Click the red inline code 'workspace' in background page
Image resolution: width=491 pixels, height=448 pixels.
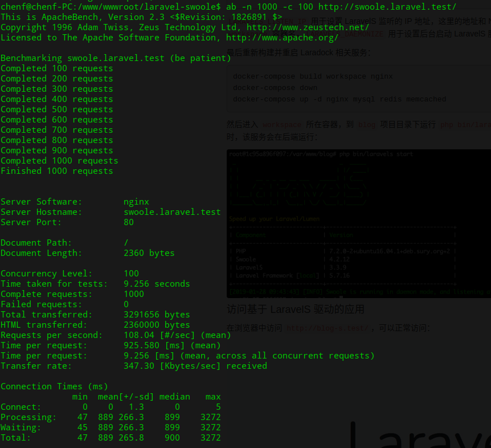[281, 125]
